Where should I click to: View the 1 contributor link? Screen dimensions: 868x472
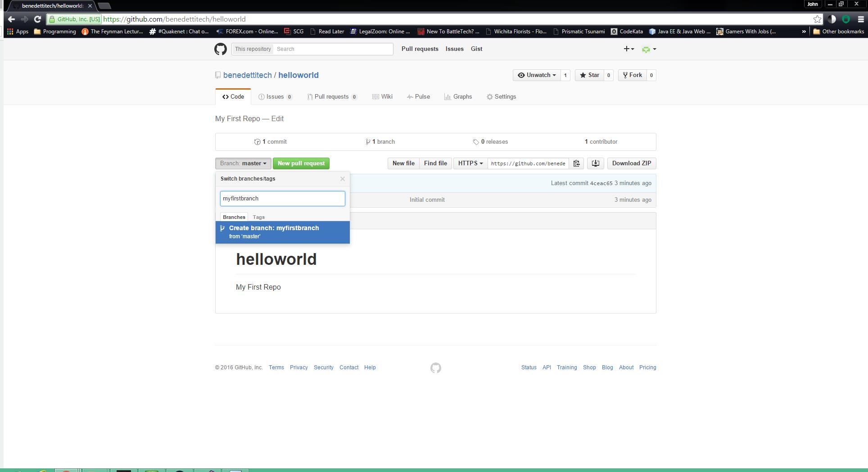click(601, 142)
